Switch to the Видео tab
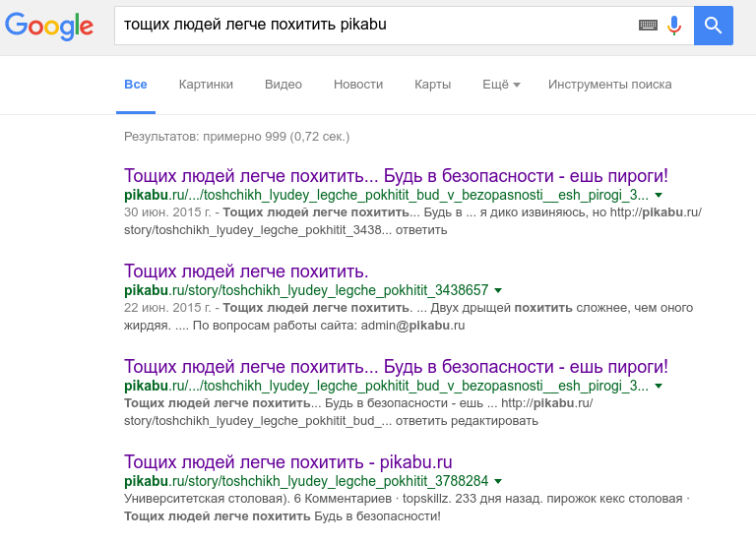The image size is (756, 543). point(283,85)
